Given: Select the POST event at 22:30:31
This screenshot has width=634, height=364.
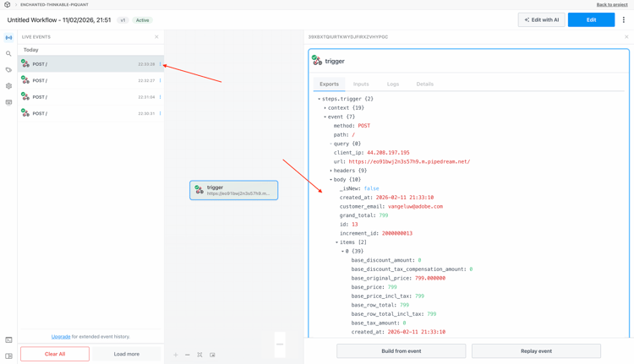Looking at the screenshot, I should pos(90,113).
